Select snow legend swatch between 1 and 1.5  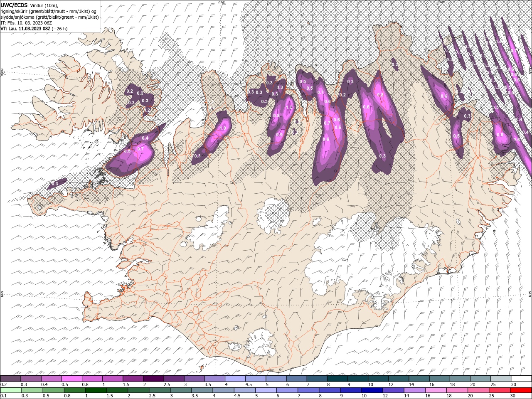(x=113, y=379)
